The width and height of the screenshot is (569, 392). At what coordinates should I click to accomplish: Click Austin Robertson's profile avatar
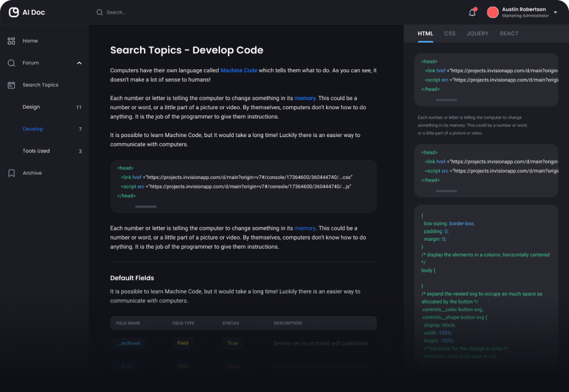(x=492, y=12)
